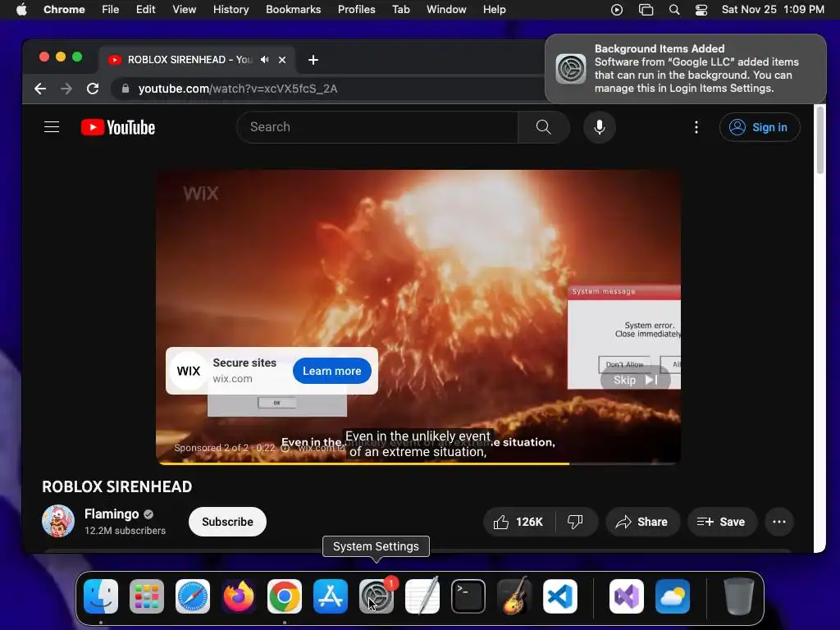The image size is (840, 630).
Task: View site info via the lock icon
Action: click(126, 89)
